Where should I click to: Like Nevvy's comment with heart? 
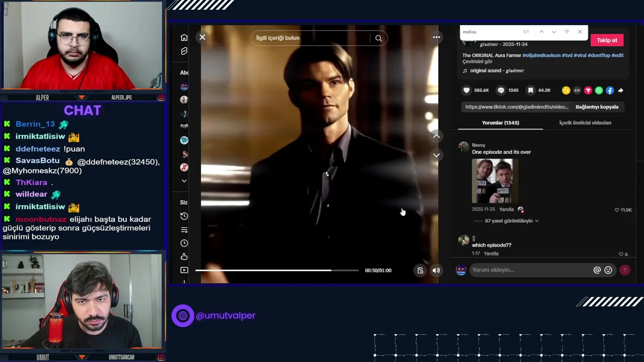coord(617,210)
